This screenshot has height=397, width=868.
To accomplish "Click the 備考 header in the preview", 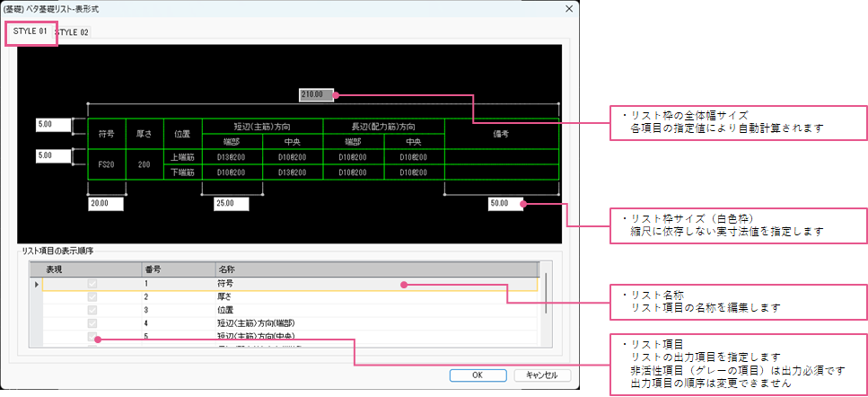I will (x=501, y=134).
